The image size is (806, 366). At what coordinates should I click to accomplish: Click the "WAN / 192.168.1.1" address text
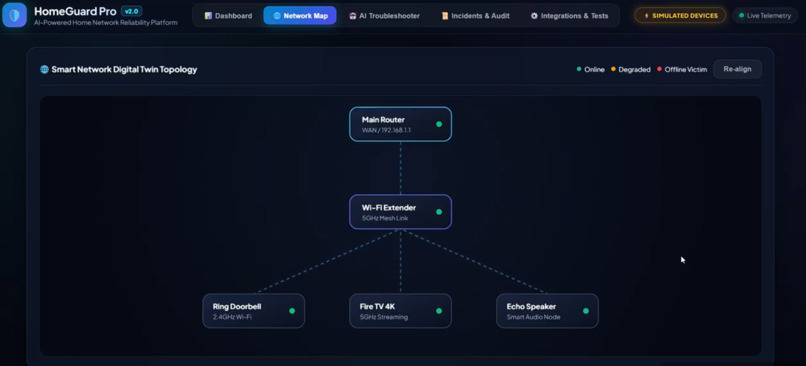(x=386, y=131)
